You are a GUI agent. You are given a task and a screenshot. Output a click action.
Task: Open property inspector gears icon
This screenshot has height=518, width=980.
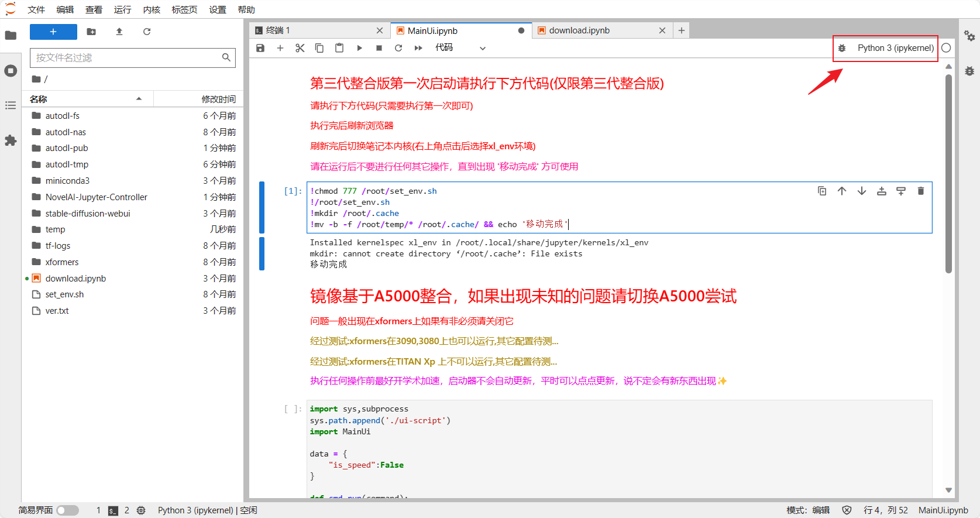pyautogui.click(x=969, y=36)
